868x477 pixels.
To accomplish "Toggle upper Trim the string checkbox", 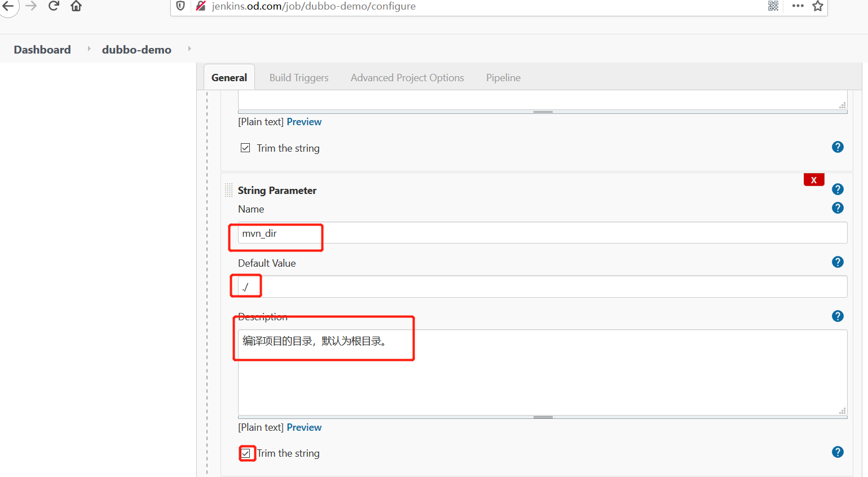I will 245,148.
